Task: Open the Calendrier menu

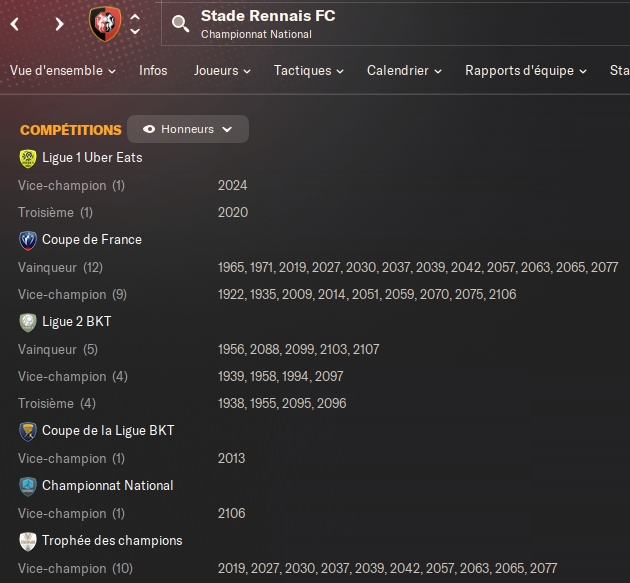Action: (404, 71)
